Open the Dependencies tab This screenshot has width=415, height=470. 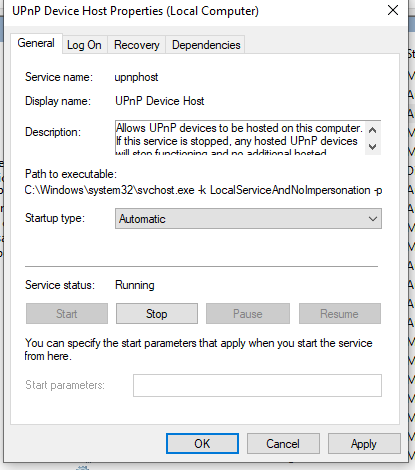206,45
